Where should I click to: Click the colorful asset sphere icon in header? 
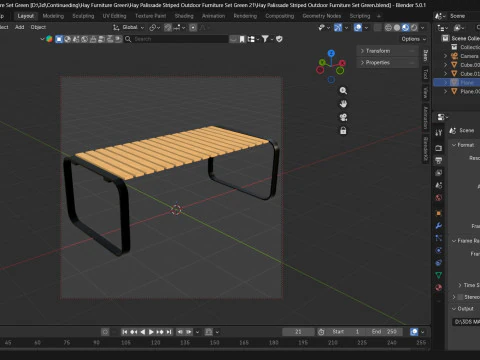pyautogui.click(x=49, y=39)
